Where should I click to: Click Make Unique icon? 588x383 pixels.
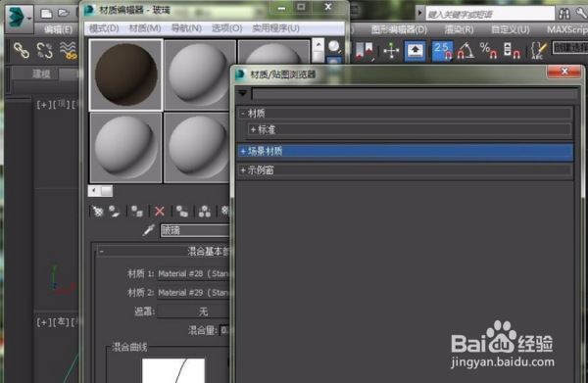[x=205, y=212]
